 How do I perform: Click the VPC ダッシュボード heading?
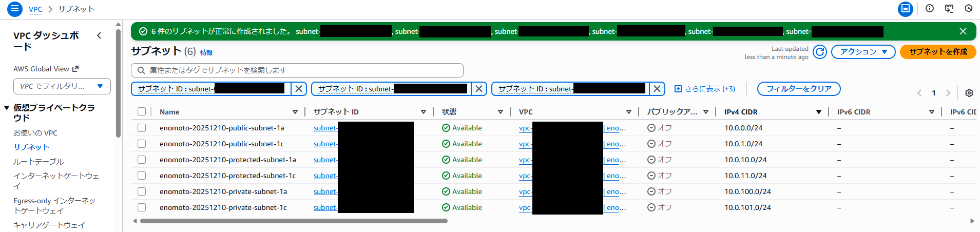[x=46, y=41]
